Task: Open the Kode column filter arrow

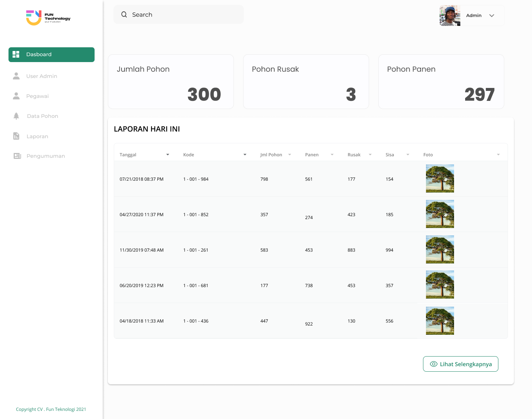Action: pos(245,155)
